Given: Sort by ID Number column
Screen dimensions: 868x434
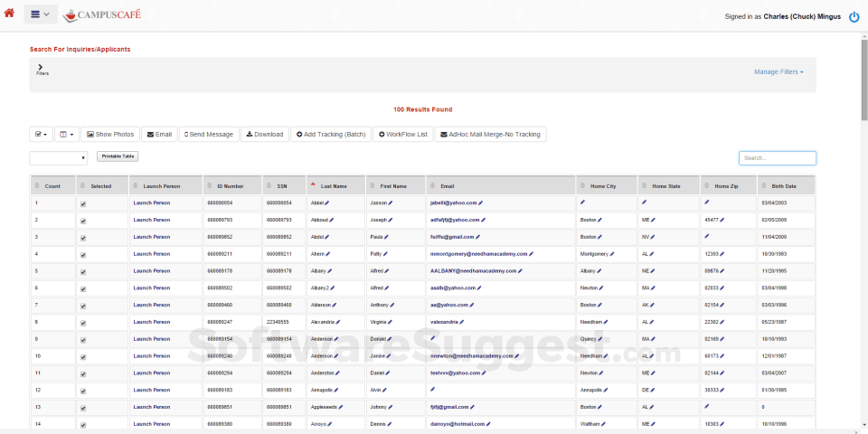Looking at the screenshot, I should pyautogui.click(x=231, y=186).
